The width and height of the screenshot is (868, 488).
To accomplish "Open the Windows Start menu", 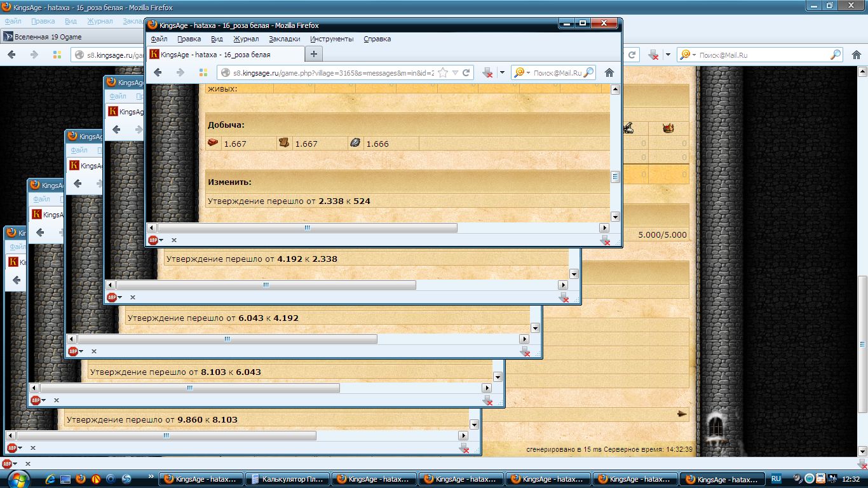I will 18,478.
